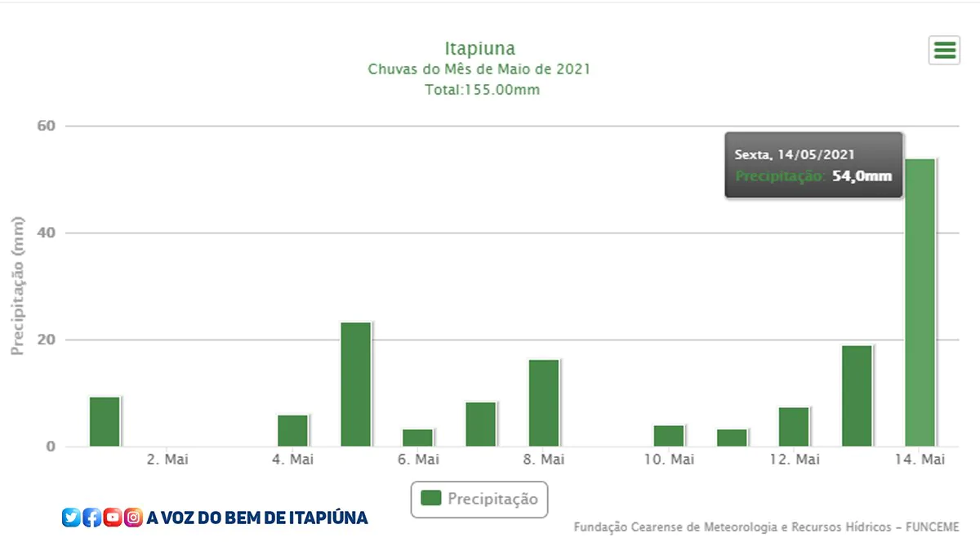Click the Facebook icon

tap(92, 517)
